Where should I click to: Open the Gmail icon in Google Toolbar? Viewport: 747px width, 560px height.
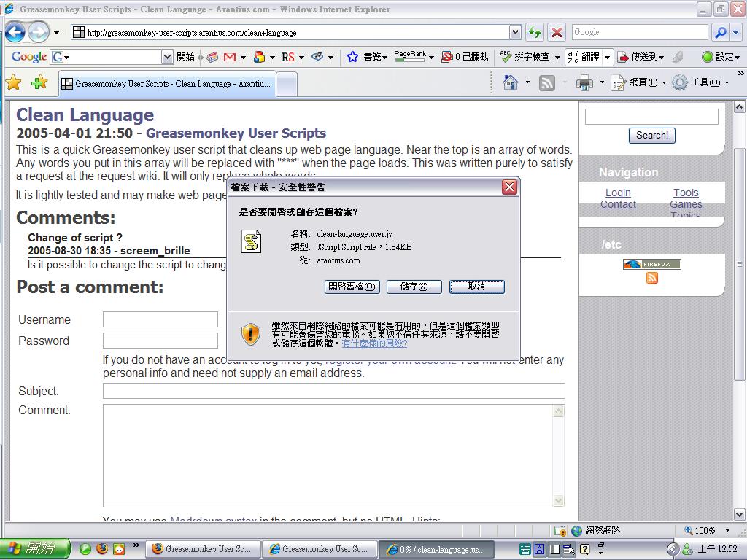tap(230, 57)
